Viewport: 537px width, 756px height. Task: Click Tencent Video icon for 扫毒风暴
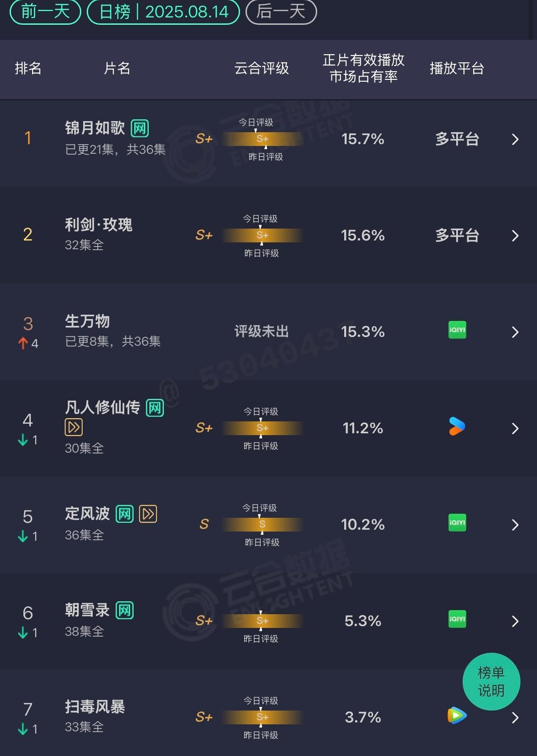tap(457, 716)
